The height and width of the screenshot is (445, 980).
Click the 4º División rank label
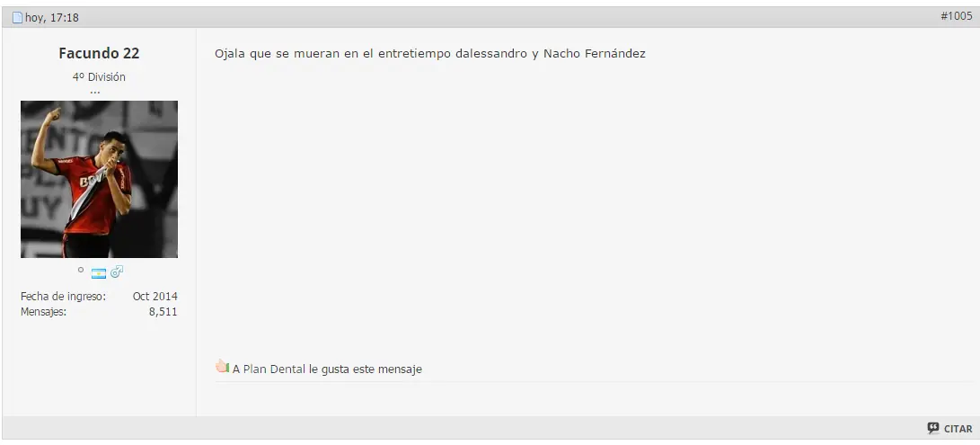pyautogui.click(x=99, y=77)
